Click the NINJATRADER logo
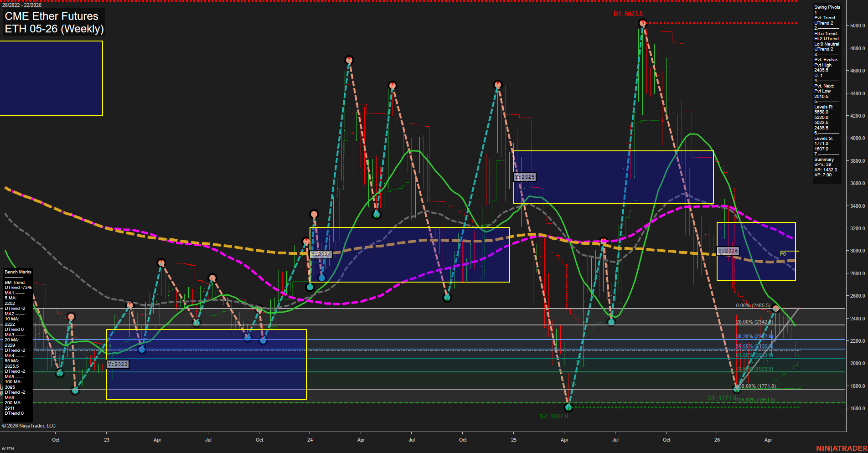 click(842, 448)
